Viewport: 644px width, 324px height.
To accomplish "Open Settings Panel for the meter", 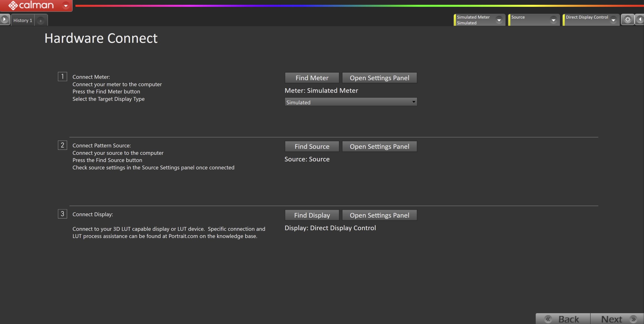I will point(379,78).
